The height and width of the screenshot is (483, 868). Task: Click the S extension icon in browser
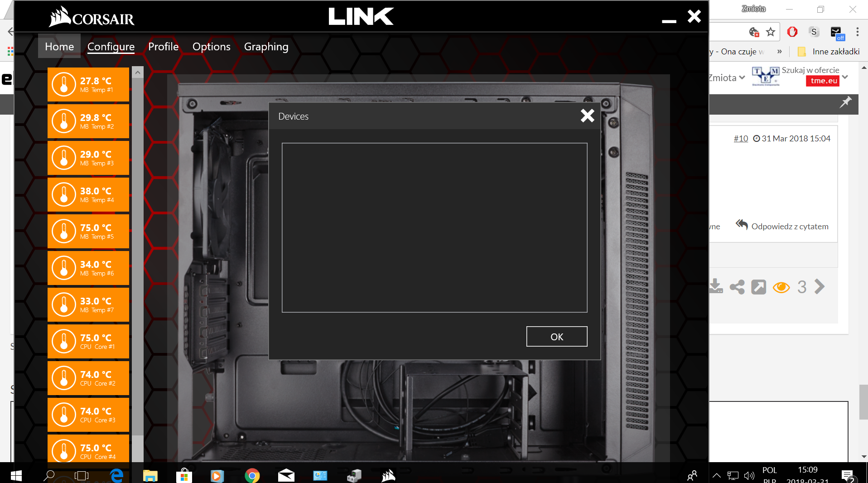(814, 32)
